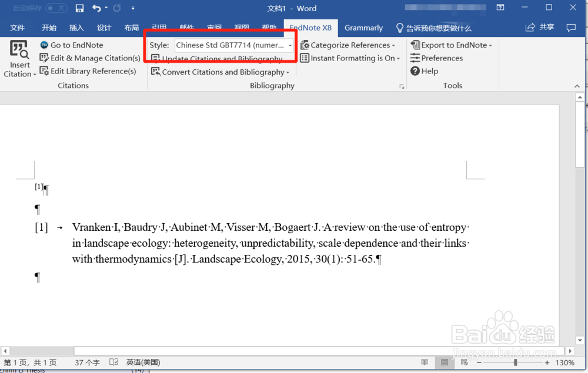Click Go to EndNote
The height and width of the screenshot is (373, 588).
72,45
